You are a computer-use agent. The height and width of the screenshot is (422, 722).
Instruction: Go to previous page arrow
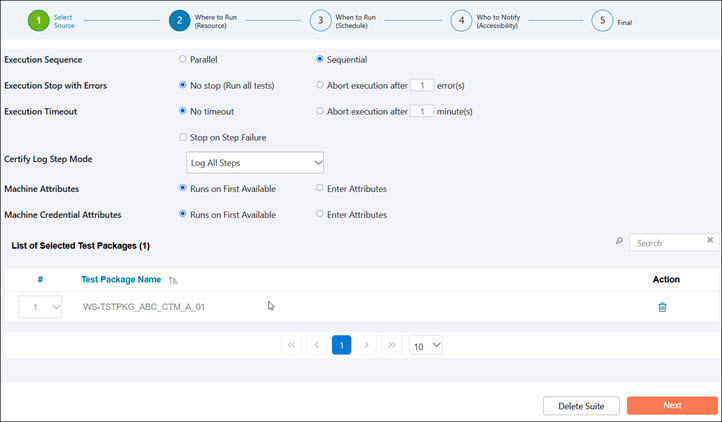pyautogui.click(x=317, y=345)
